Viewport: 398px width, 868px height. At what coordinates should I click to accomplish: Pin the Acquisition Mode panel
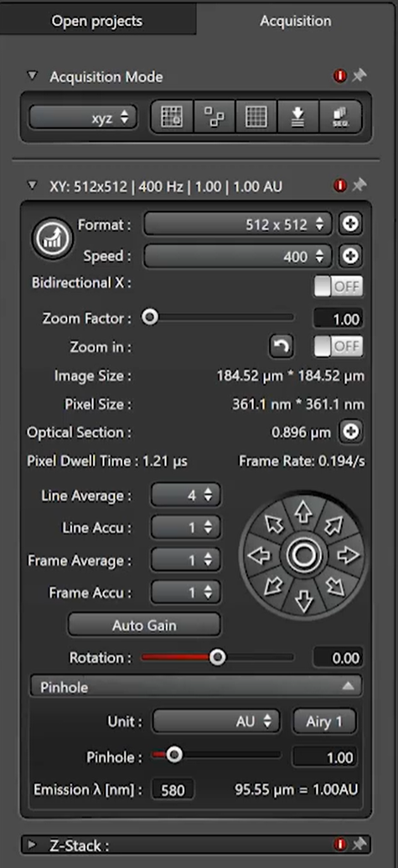pos(359,75)
